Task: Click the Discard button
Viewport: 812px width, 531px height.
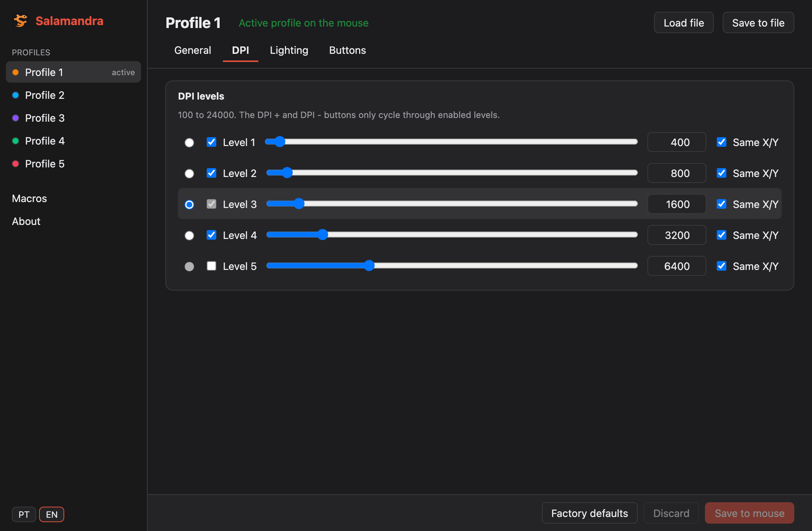Action: (x=671, y=513)
